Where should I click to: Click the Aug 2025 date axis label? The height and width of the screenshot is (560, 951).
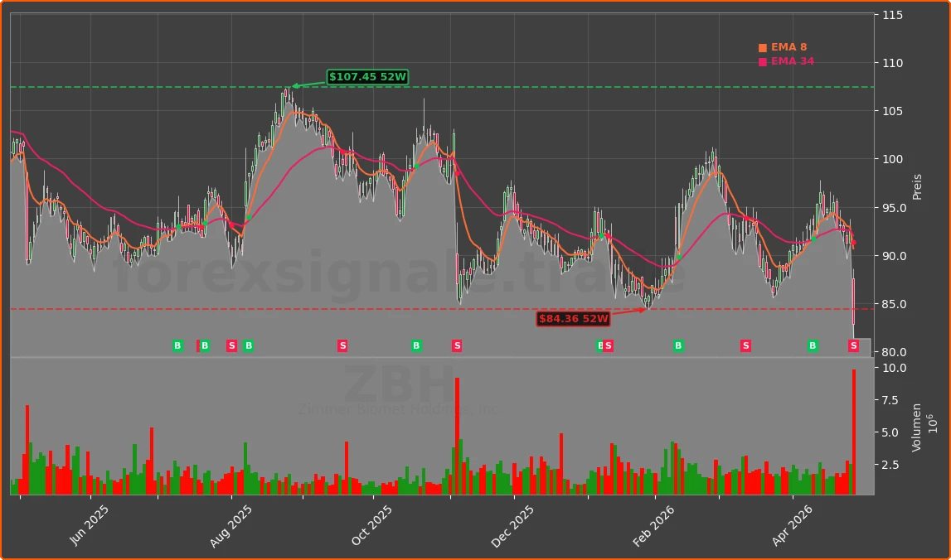click(x=230, y=525)
